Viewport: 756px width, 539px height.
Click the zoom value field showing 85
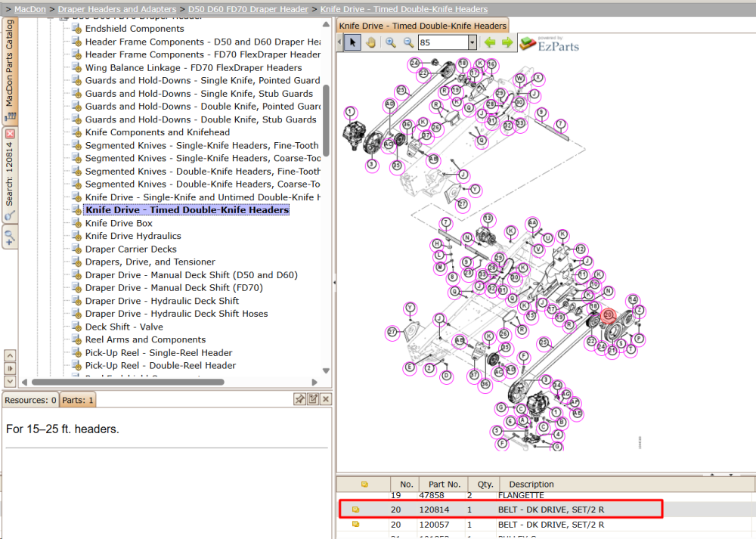pyautogui.click(x=443, y=42)
